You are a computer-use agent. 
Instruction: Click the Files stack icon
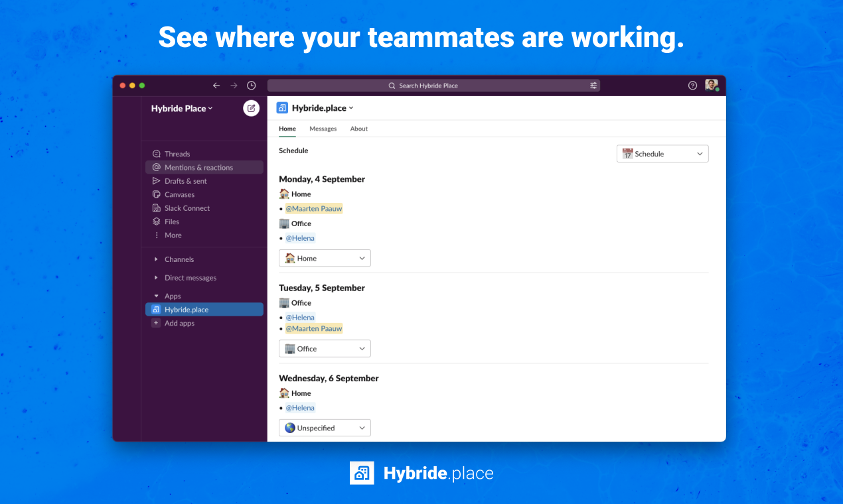click(x=157, y=221)
